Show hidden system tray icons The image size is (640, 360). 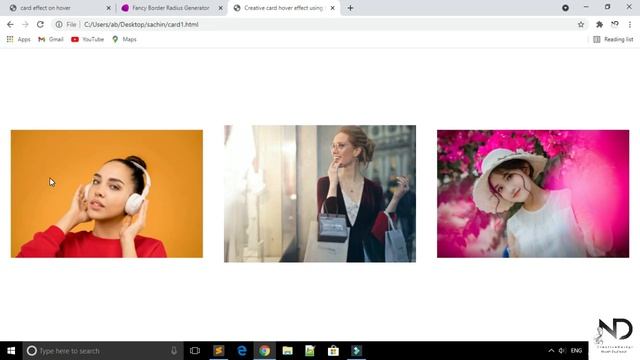(x=551, y=351)
